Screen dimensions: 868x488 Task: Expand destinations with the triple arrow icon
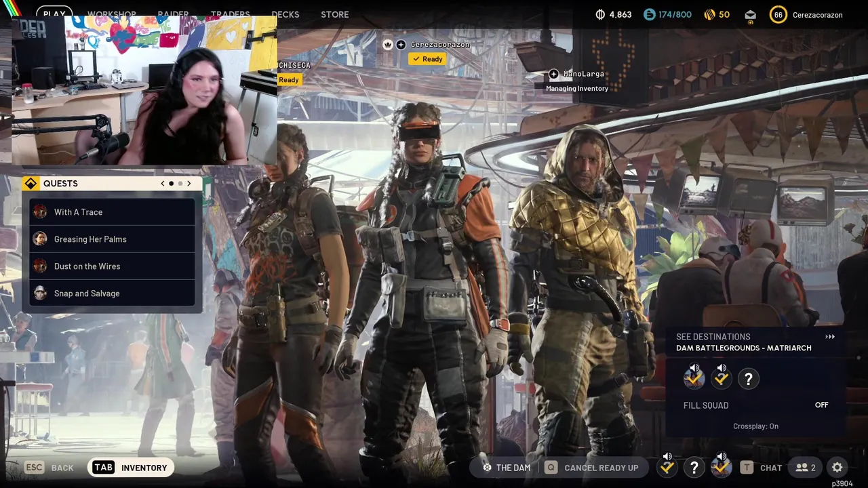(830, 337)
